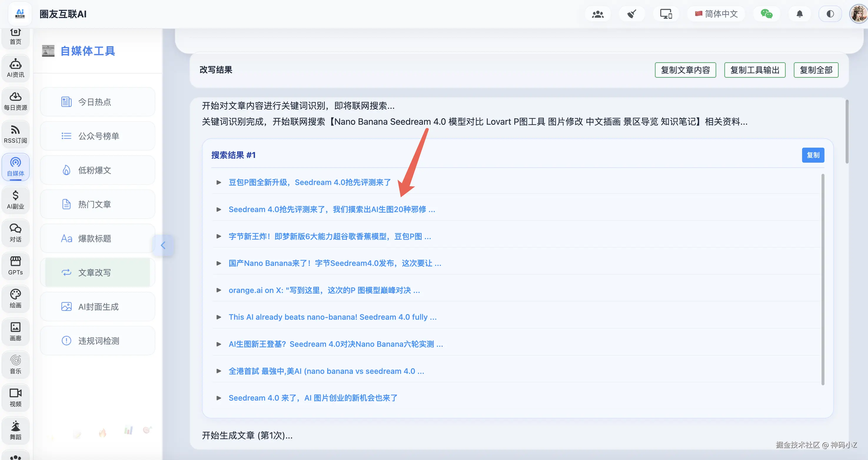Open the AI资讯 robot sidebar icon
The width and height of the screenshot is (868, 460).
(16, 68)
